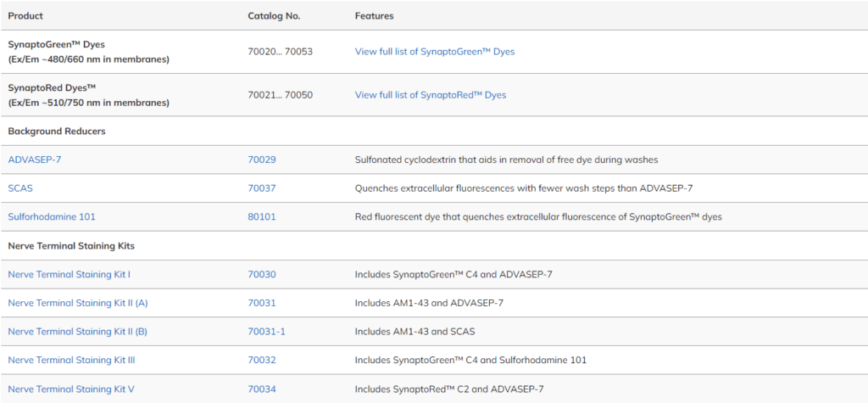Click catalog number 70030

click(261, 275)
